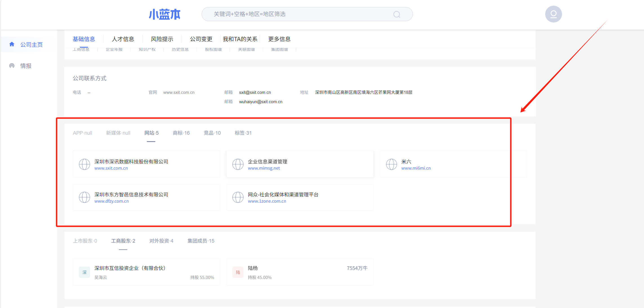This screenshot has height=308, width=644.
Task: Open the 更多信息 tab
Action: click(279, 39)
